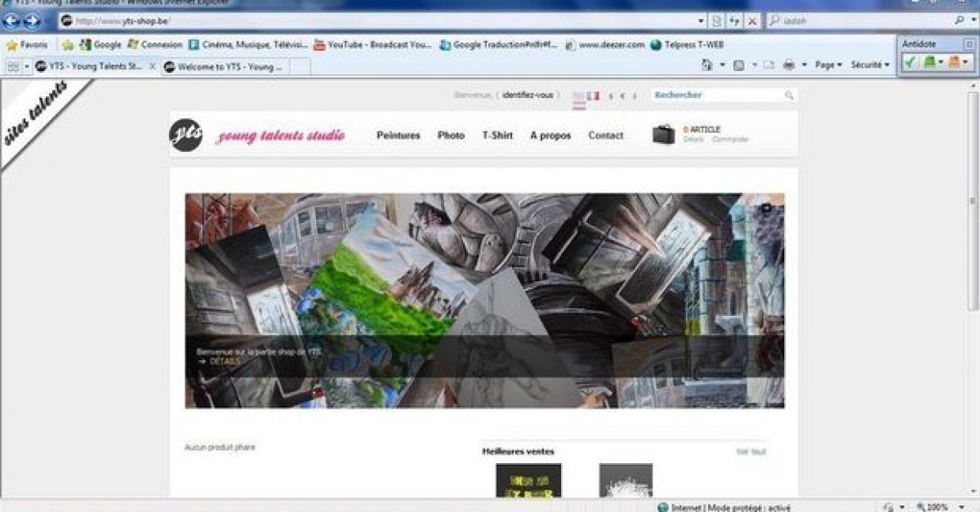Viewport: 980px width, 512px height.
Task: Click the Antidote orange guides book icon
Action: coord(954,62)
